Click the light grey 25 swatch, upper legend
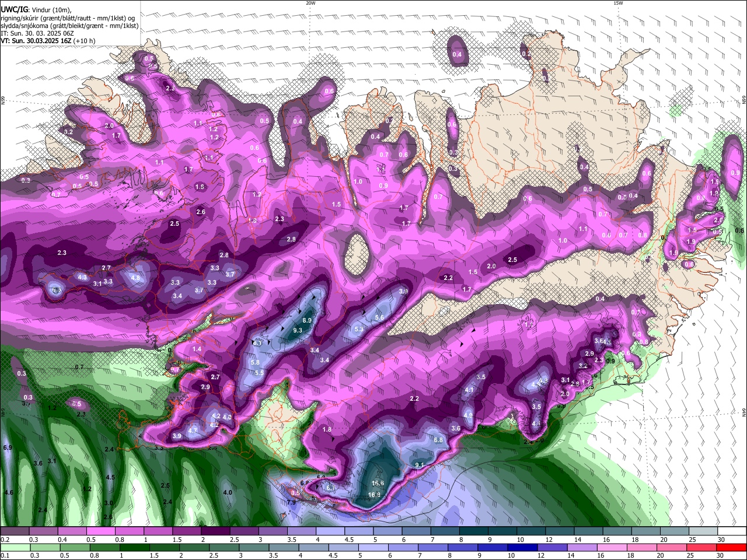 point(703,531)
